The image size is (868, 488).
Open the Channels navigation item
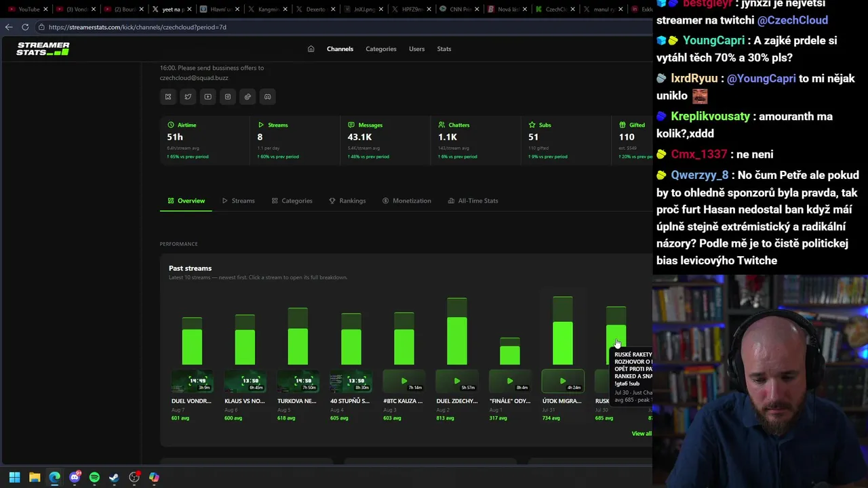click(x=340, y=49)
